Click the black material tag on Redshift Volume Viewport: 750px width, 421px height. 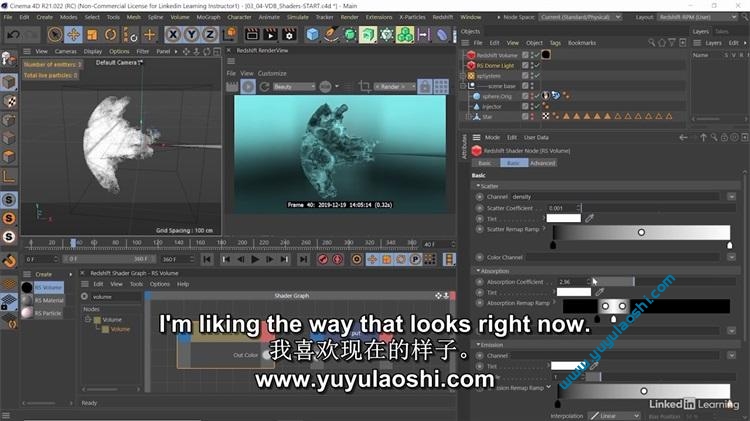coord(546,55)
